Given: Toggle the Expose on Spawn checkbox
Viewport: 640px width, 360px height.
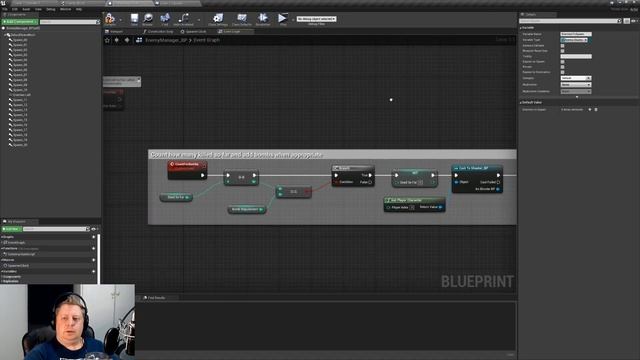Looking at the screenshot, I should coord(562,62).
